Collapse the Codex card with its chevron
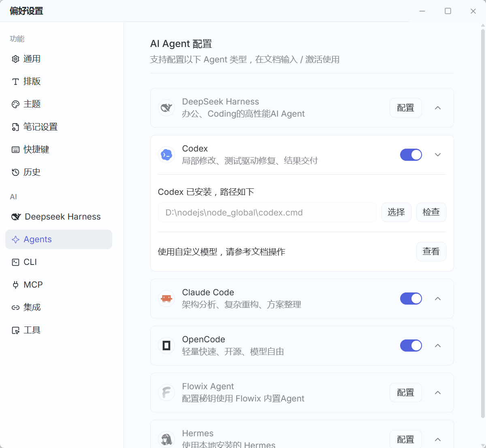This screenshot has height=448, width=486. (438, 155)
